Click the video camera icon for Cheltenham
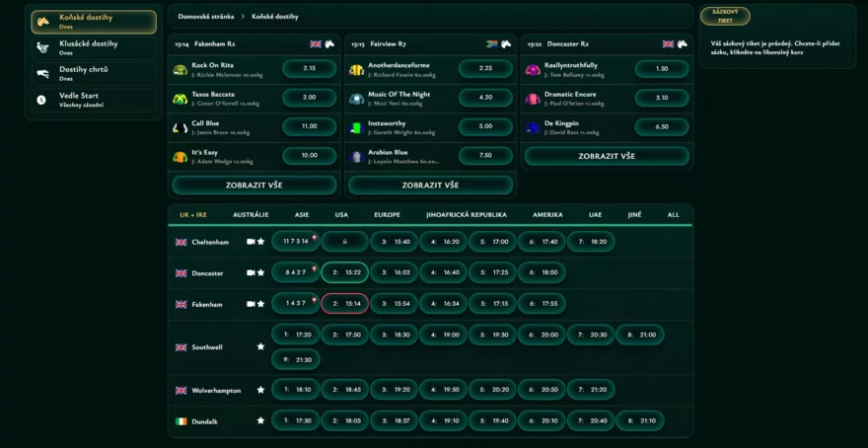The image size is (868, 448). (x=251, y=242)
